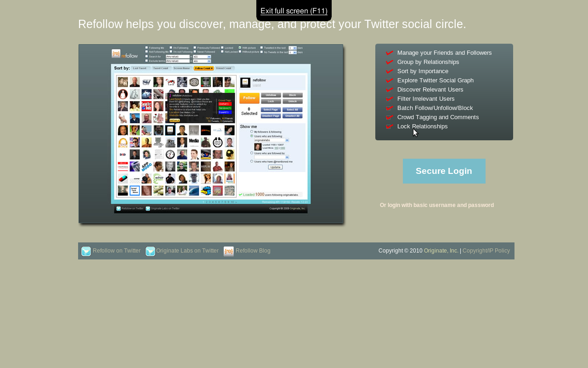Select the Users who have @mentioned me radio button
Image resolution: width=588 pixels, height=368 pixels.
point(252,161)
